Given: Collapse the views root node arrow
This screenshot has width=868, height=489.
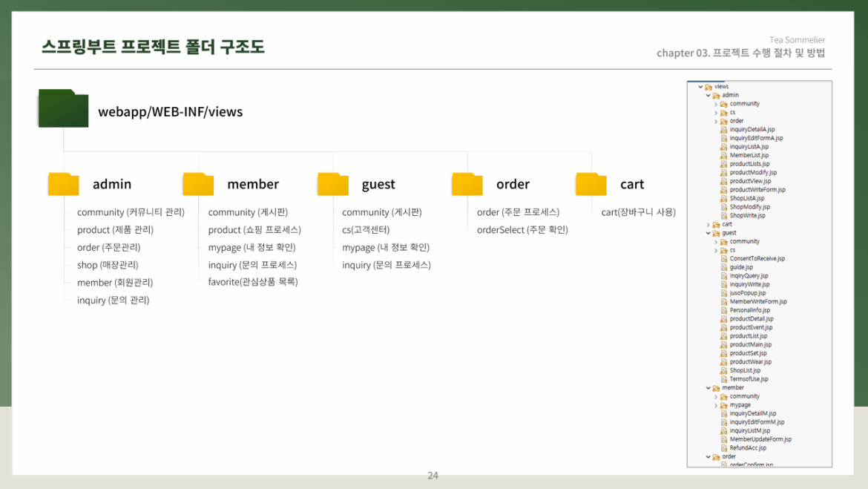Looking at the screenshot, I should point(700,87).
